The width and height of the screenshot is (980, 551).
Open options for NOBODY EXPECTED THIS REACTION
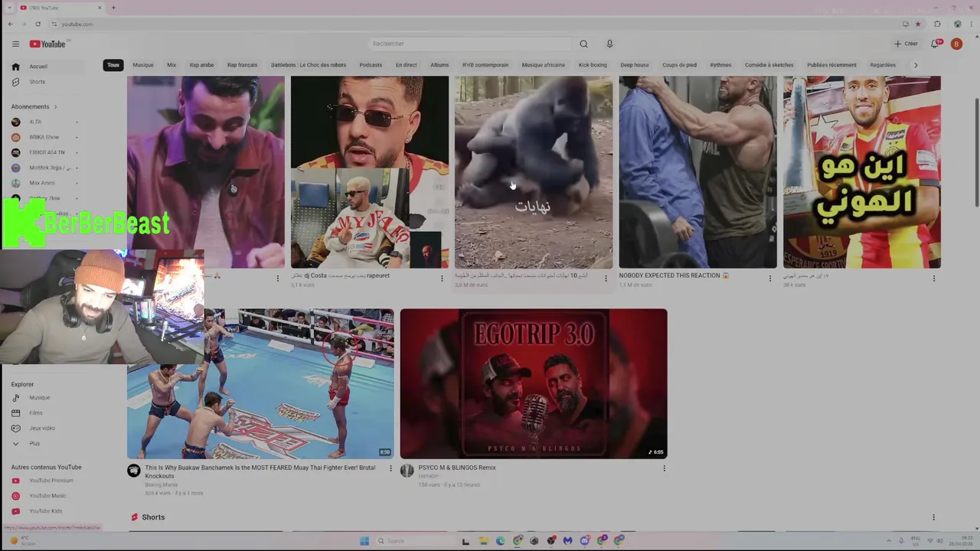(x=770, y=279)
